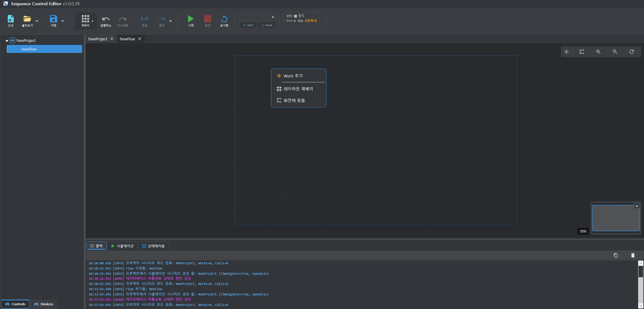The height and width of the screenshot is (309, 644).
Task: Open the Devices panel tab
Action: pos(43,304)
